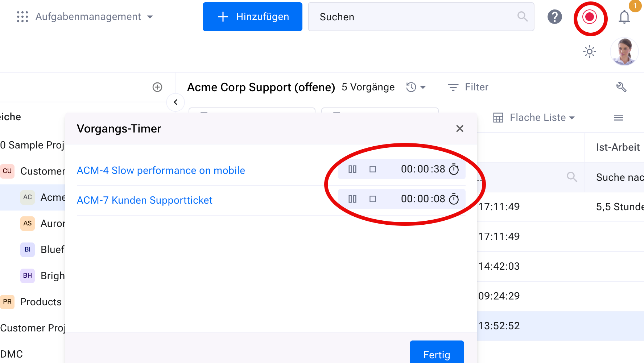Screen dimensions: 644x363
Task: Pause the ACM-4 timer
Action: [352, 169]
